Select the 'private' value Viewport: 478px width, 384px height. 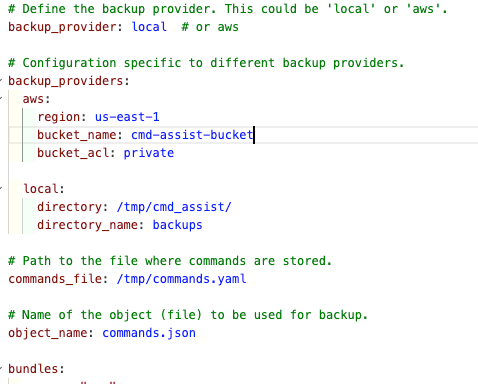[x=149, y=153]
